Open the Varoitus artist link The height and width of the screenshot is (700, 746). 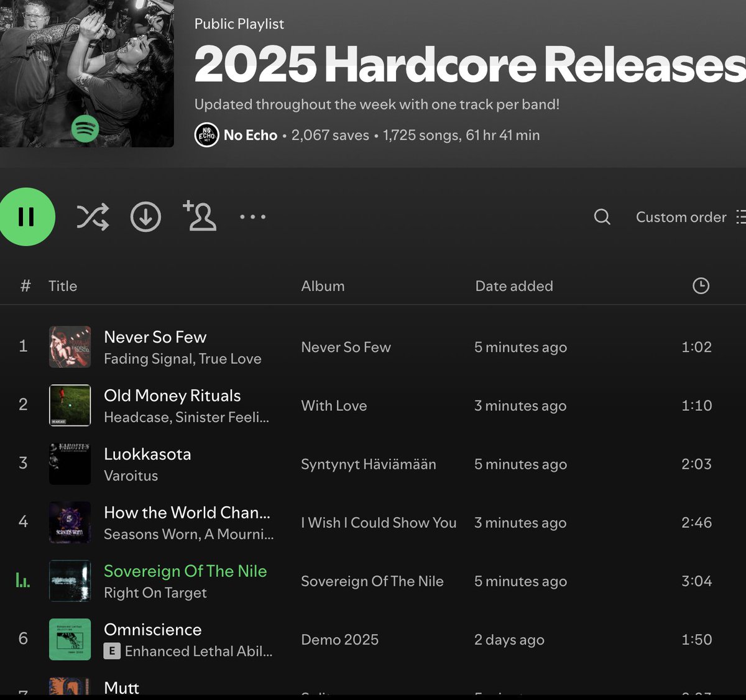point(131,476)
